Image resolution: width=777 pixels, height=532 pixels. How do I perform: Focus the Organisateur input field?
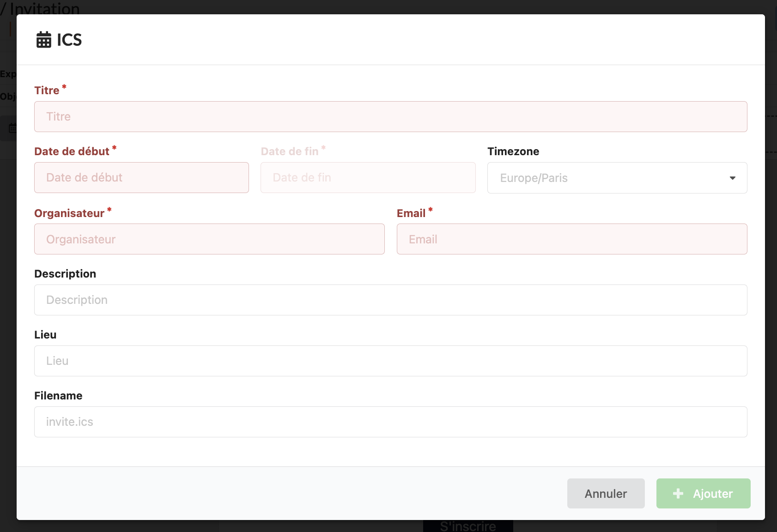pyautogui.click(x=209, y=239)
